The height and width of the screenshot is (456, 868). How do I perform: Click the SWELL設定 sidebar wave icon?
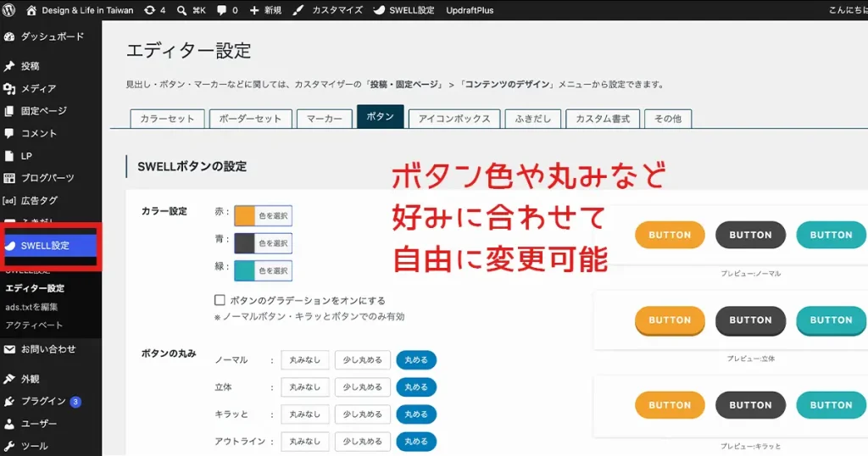click(10, 246)
